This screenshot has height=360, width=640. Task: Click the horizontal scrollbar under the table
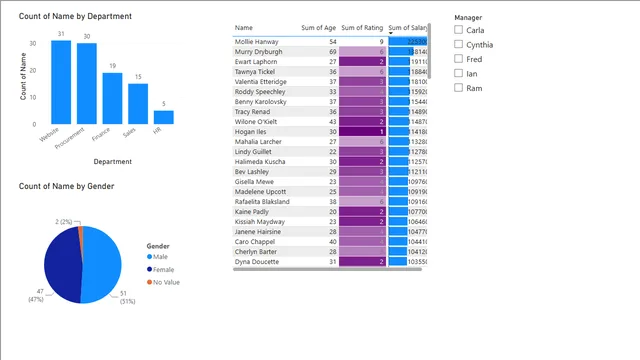(x=327, y=269)
